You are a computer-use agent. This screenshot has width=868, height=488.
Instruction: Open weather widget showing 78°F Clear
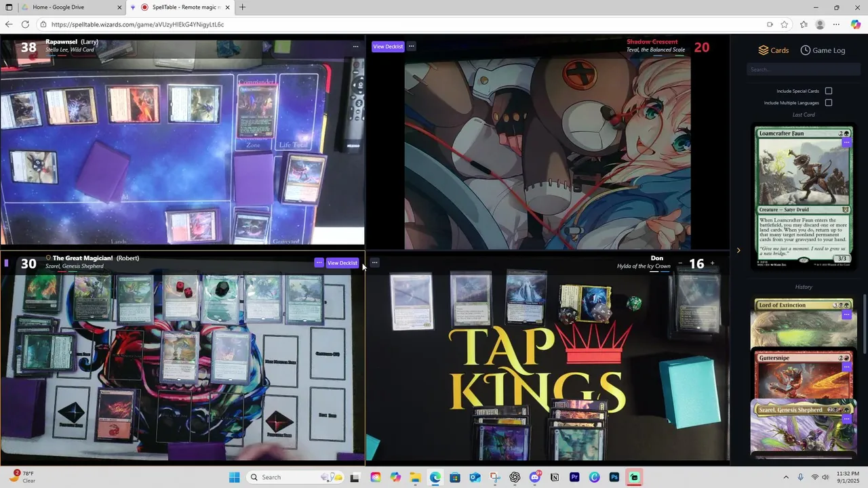[22, 476]
